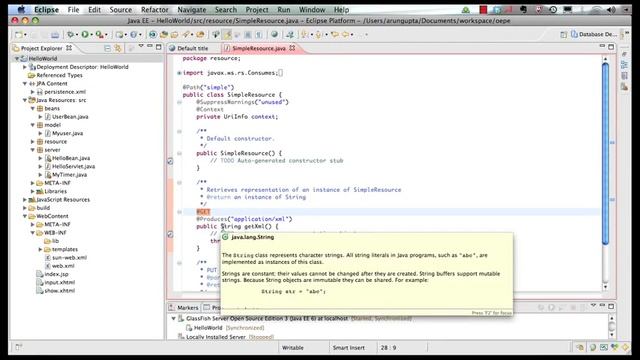Viewport: 640px width, 360px height.
Task: Collapse the JPA Content node
Action: 24,84
